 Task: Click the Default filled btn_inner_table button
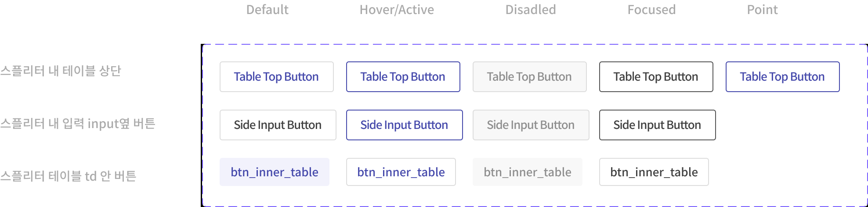tap(275, 172)
